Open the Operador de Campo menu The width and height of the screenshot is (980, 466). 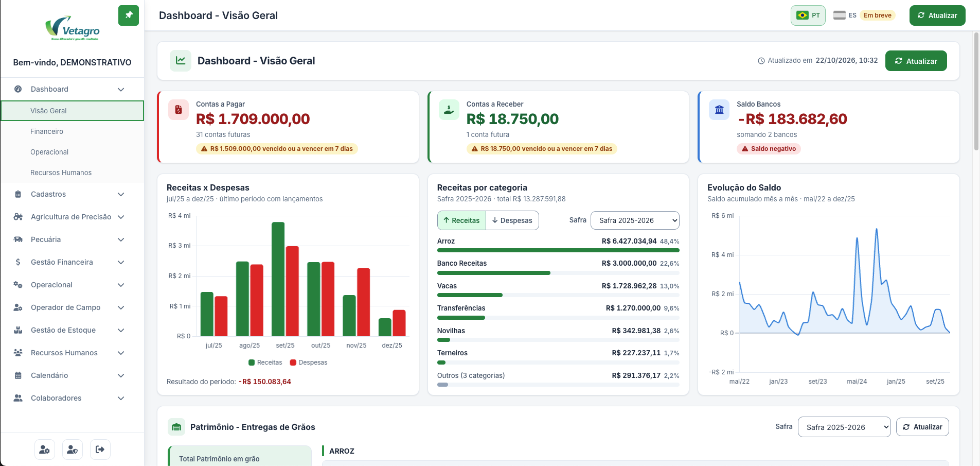pos(72,307)
